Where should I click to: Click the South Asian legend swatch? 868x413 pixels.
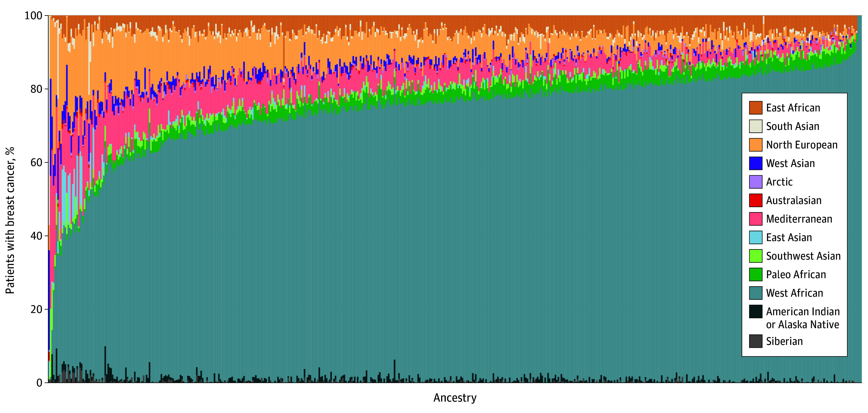(x=755, y=127)
